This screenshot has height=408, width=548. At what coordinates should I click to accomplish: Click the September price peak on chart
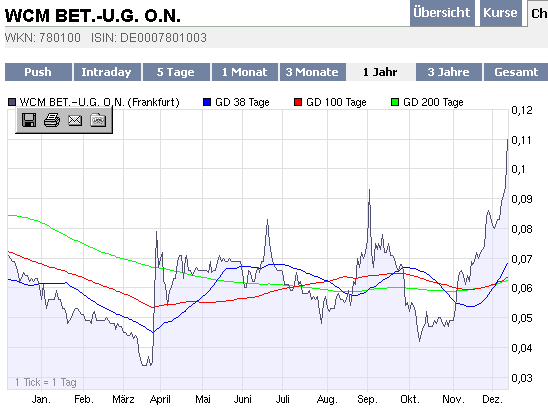coord(369,191)
